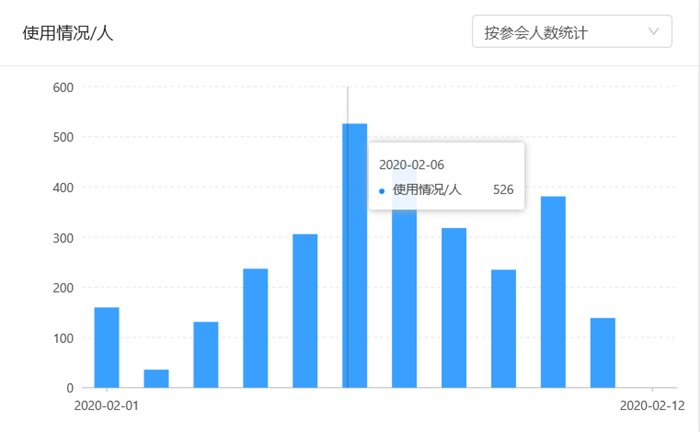Click the eighth bar from the left

tap(454, 308)
